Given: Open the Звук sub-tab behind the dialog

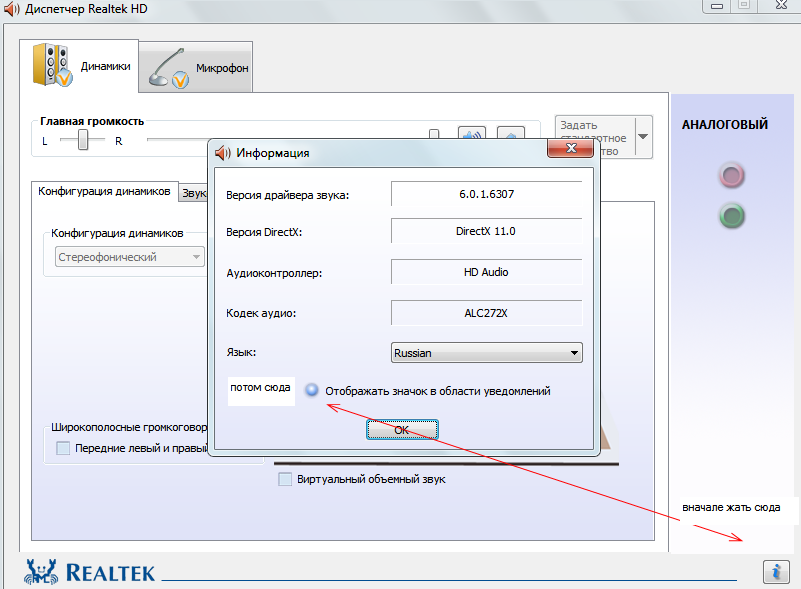Looking at the screenshot, I should pyautogui.click(x=194, y=193).
